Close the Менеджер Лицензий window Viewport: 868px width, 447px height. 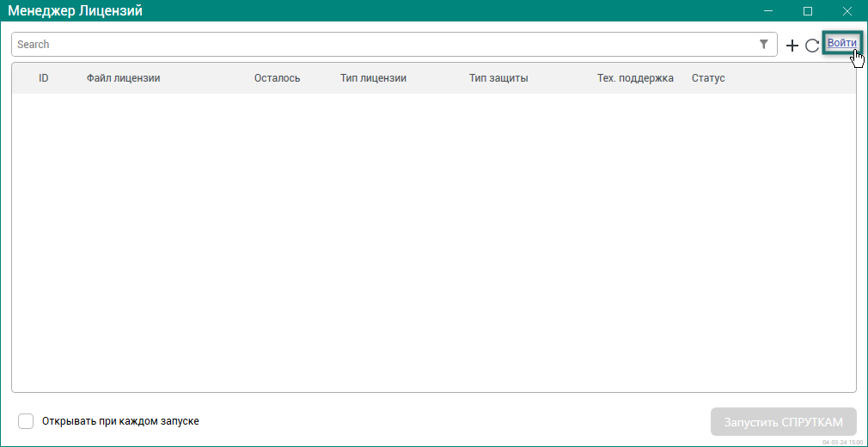[x=847, y=11]
